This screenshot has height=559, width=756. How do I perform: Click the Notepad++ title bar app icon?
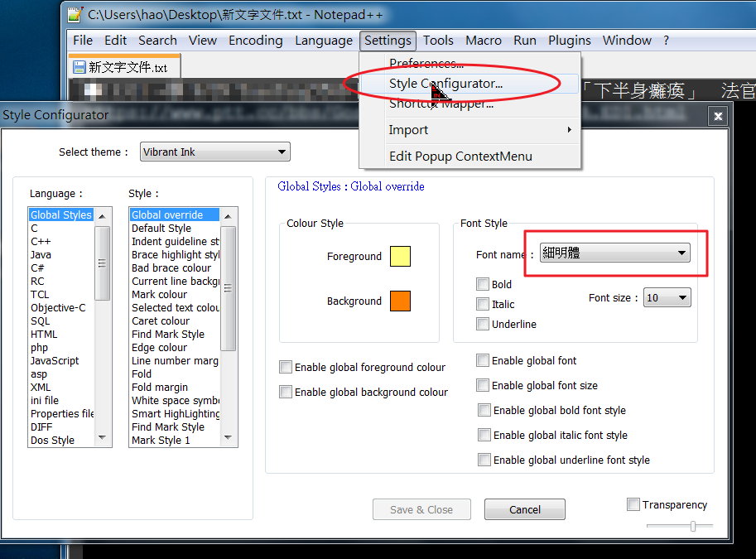pos(75,14)
